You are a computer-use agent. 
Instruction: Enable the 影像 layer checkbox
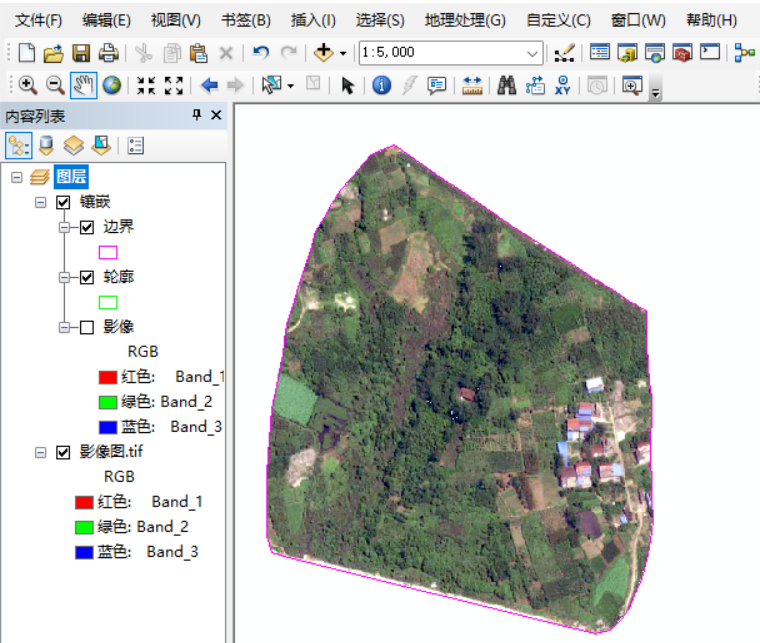click(x=87, y=327)
